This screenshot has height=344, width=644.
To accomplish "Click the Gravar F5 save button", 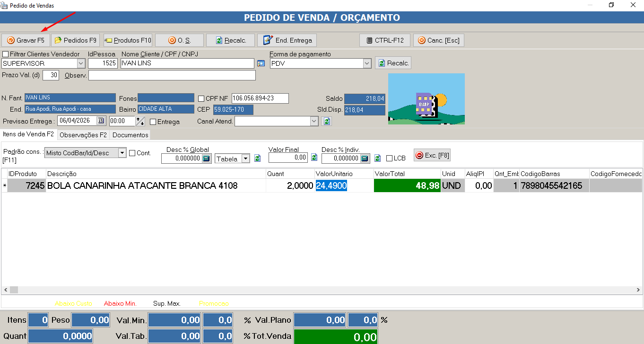I will point(26,40).
